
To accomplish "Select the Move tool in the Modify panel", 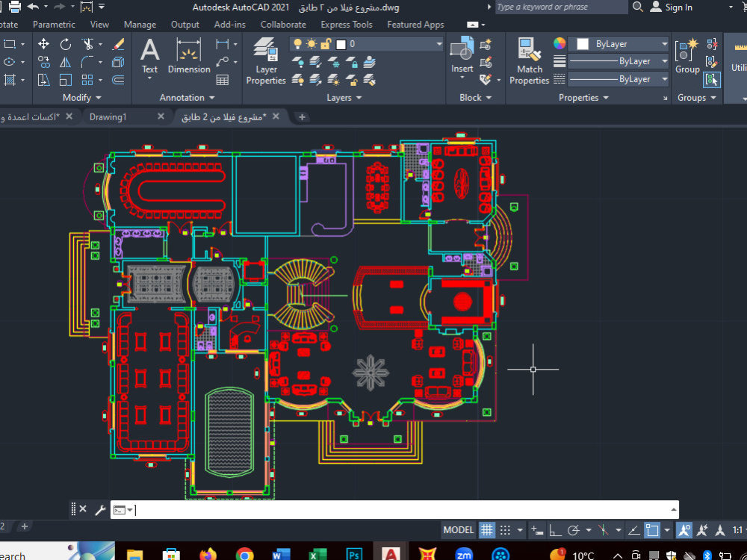I will pyautogui.click(x=43, y=44).
